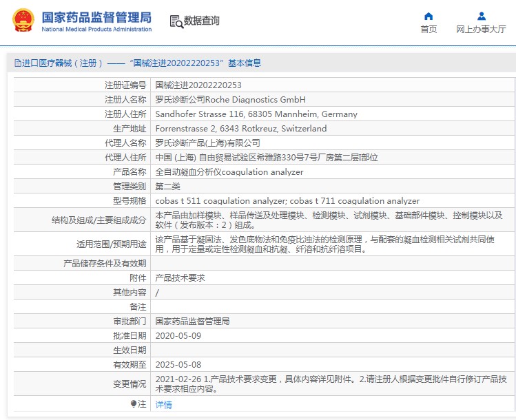Open the 详情 details link

click(163, 405)
